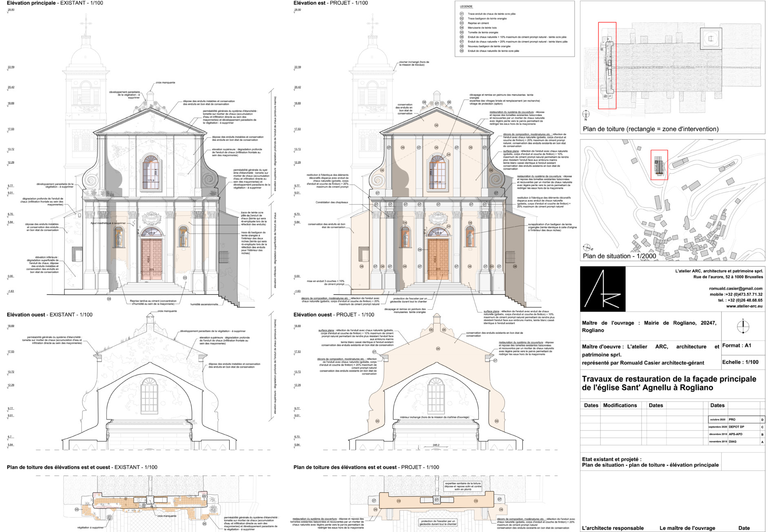Select legend marker 04 Menuiserie de teinte bois

[462, 28]
